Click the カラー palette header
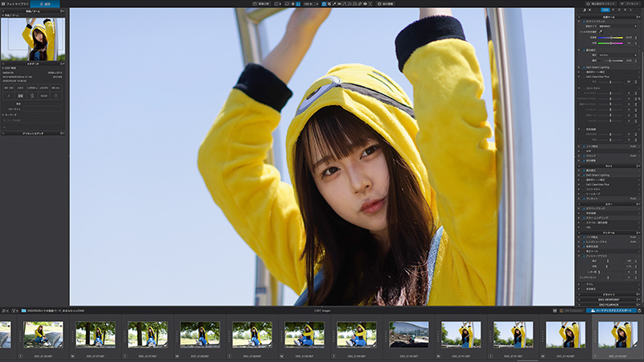Screen dimensions: 644x362 (x=609, y=204)
